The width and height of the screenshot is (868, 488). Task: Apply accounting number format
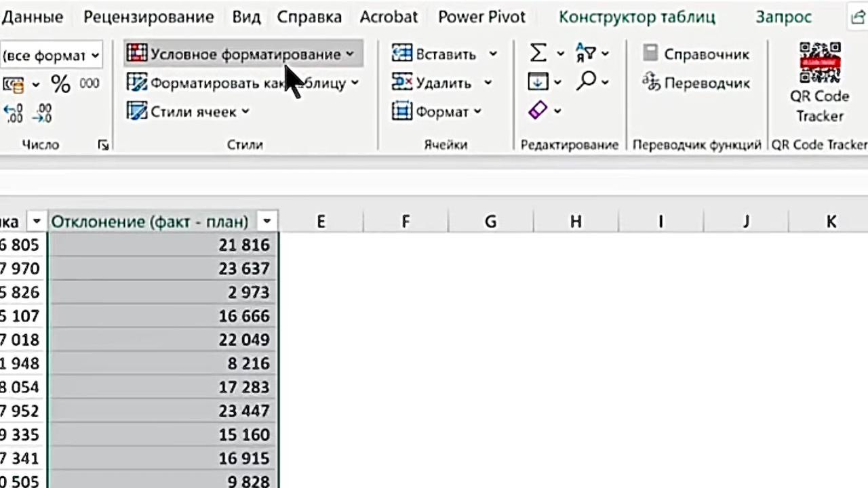(x=14, y=84)
